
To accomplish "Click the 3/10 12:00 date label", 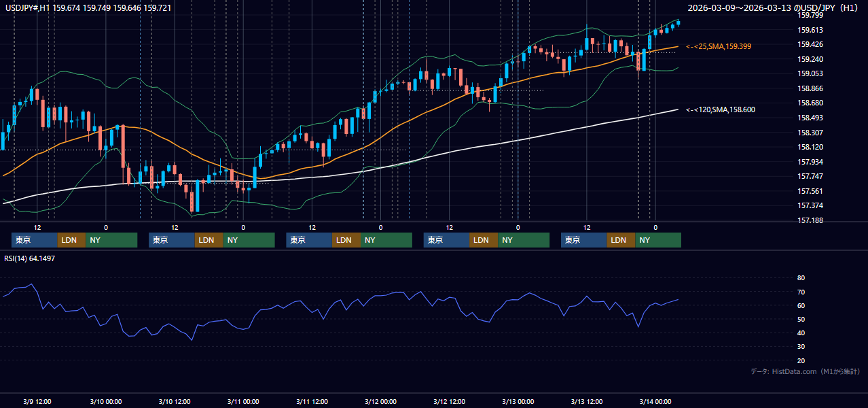I will (175, 401).
